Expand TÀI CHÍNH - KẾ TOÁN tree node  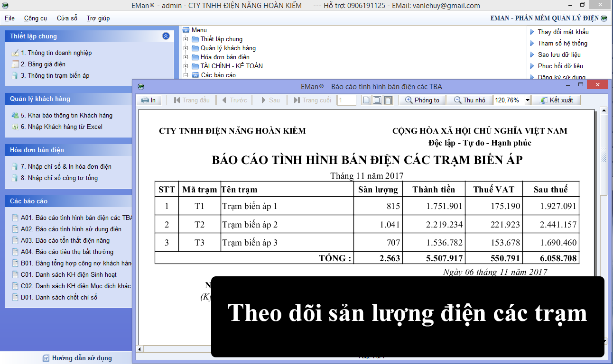(x=186, y=66)
